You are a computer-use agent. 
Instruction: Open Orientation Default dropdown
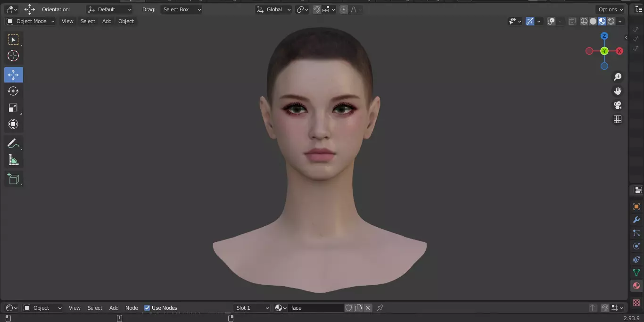110,9
